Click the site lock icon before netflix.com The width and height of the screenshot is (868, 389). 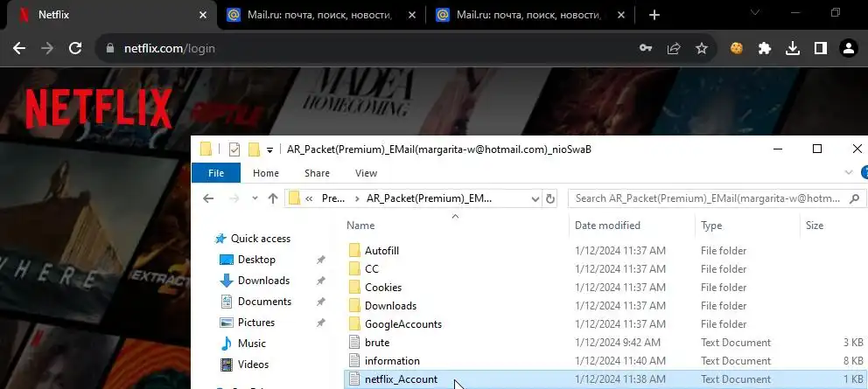coord(111,49)
